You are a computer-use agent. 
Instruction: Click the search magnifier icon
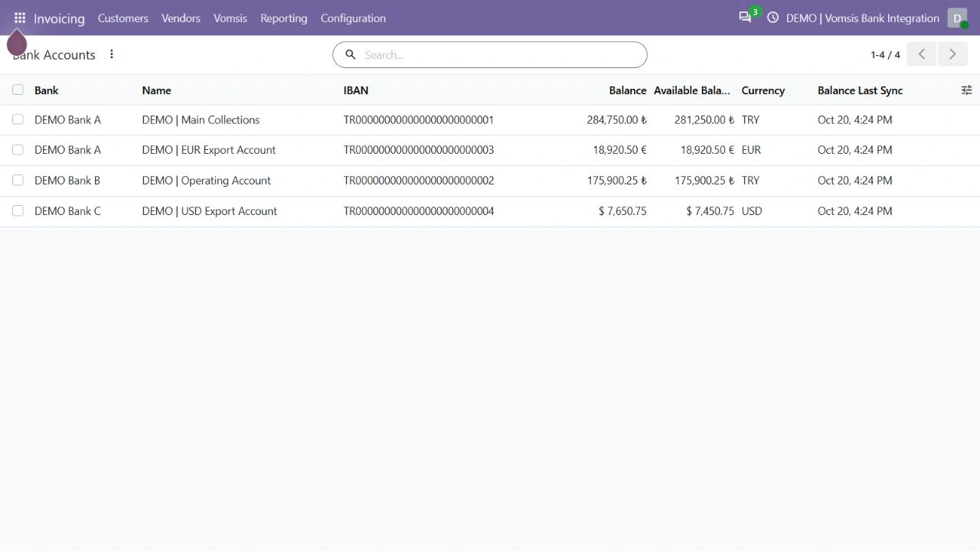351,54
